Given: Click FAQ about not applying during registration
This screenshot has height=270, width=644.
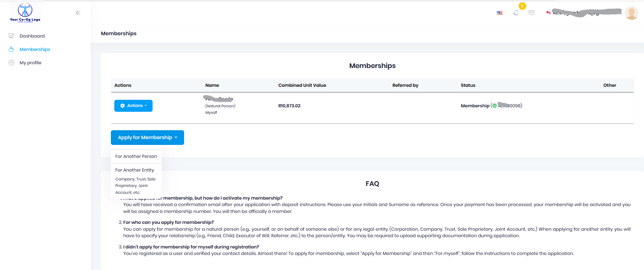Looking at the screenshot, I should point(191,247).
